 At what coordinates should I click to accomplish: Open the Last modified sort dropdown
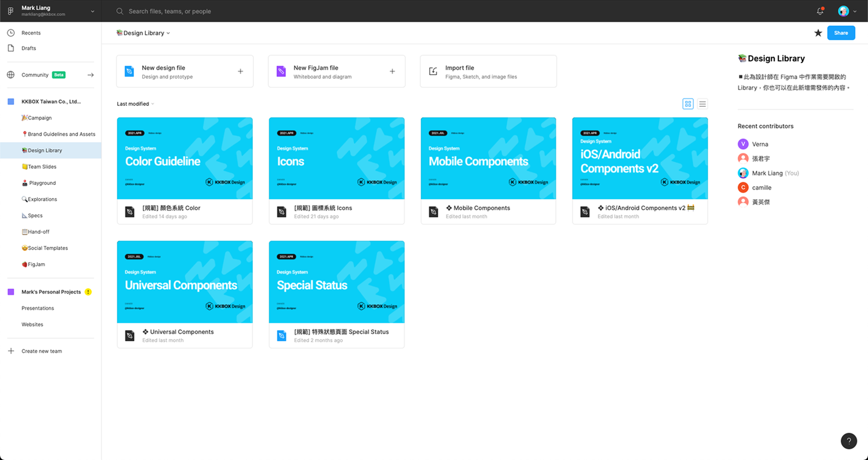coord(136,104)
